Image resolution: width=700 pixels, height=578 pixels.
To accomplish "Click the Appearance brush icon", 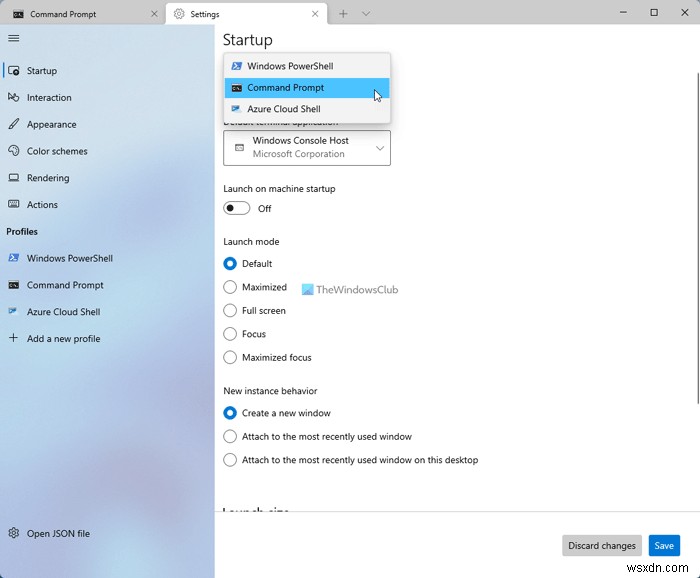I will 14,124.
